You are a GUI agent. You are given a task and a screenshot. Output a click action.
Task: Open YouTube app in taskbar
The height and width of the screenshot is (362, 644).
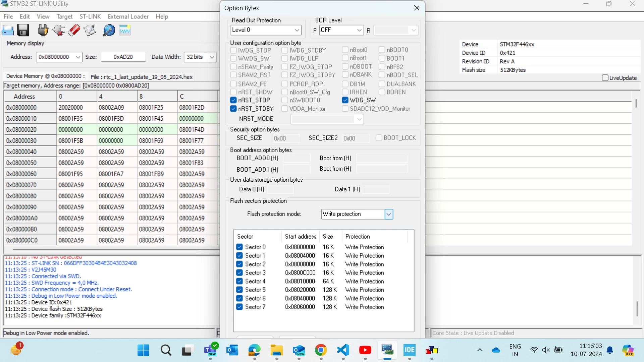pos(365,350)
